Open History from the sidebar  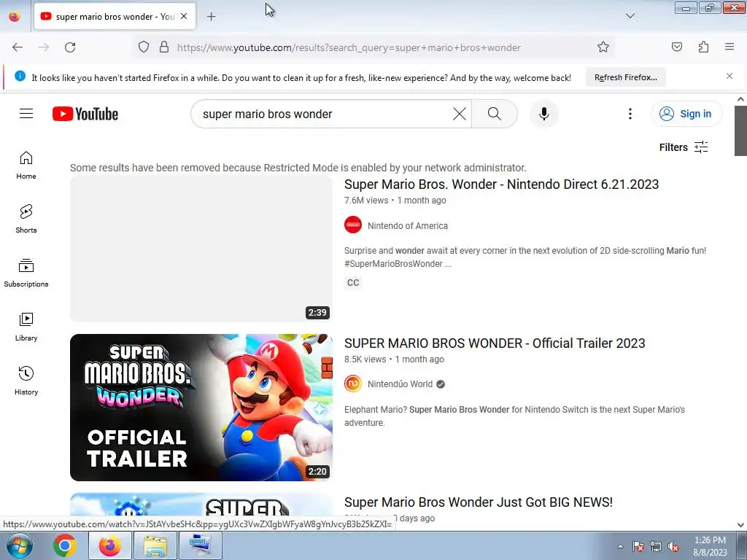coord(26,381)
